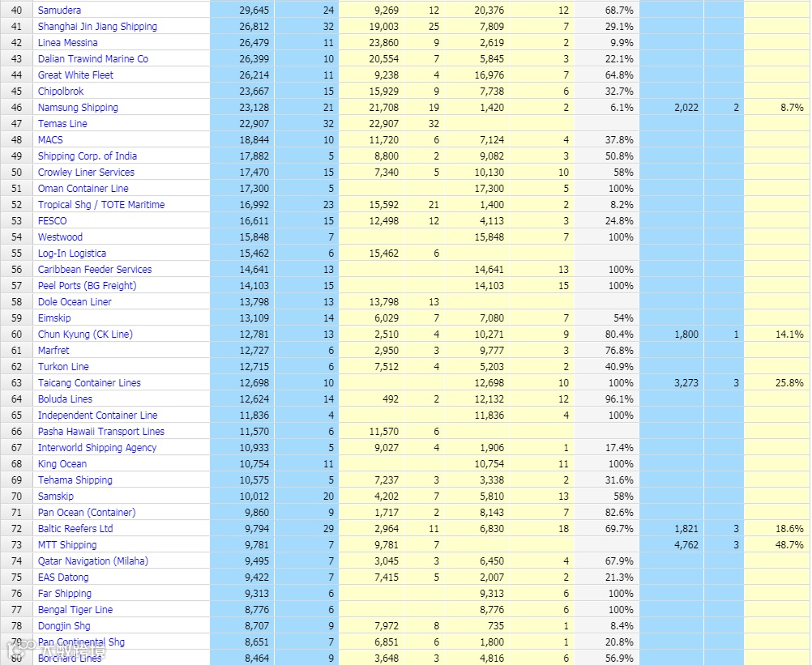Screen dimensions: 812x665
Task: Open Dalian Trawind Marine Co link
Action: pos(92,58)
